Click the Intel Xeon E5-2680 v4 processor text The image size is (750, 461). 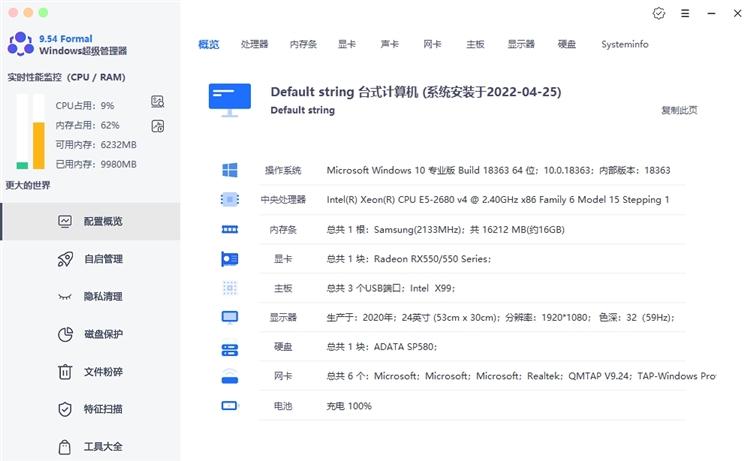pyautogui.click(x=498, y=199)
